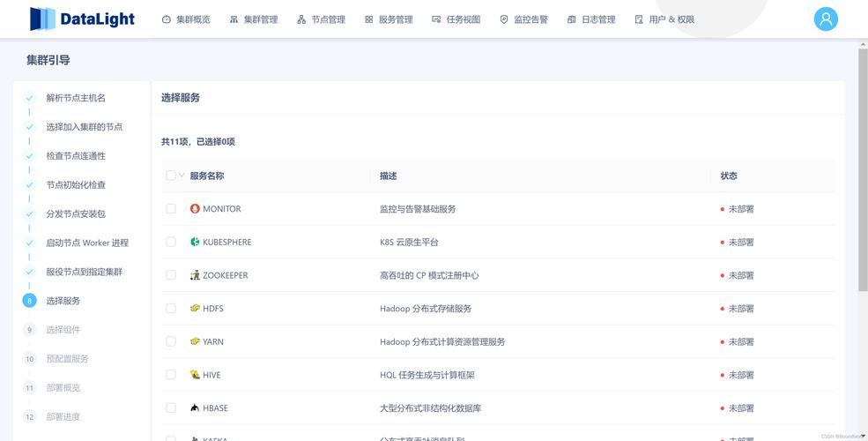Click the KUBESPHERE service icon
The height and width of the screenshot is (441, 868).
[195, 242]
